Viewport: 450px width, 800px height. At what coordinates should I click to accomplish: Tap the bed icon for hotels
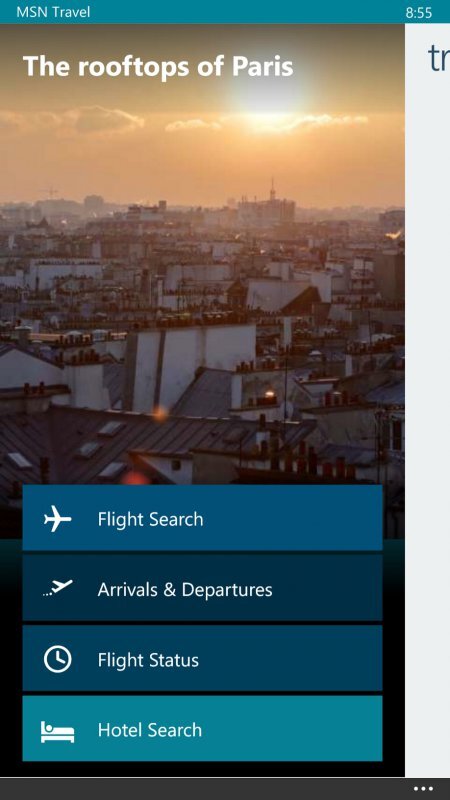58,732
